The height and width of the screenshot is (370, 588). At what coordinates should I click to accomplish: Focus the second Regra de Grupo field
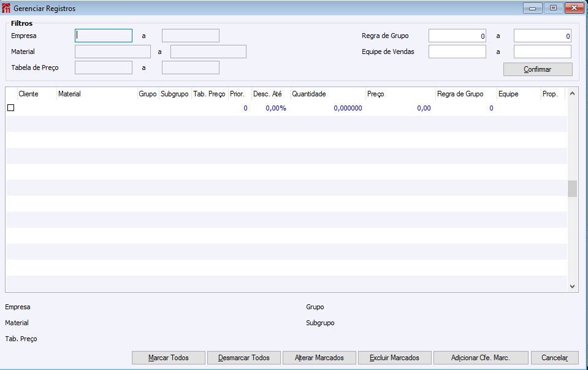pos(542,36)
